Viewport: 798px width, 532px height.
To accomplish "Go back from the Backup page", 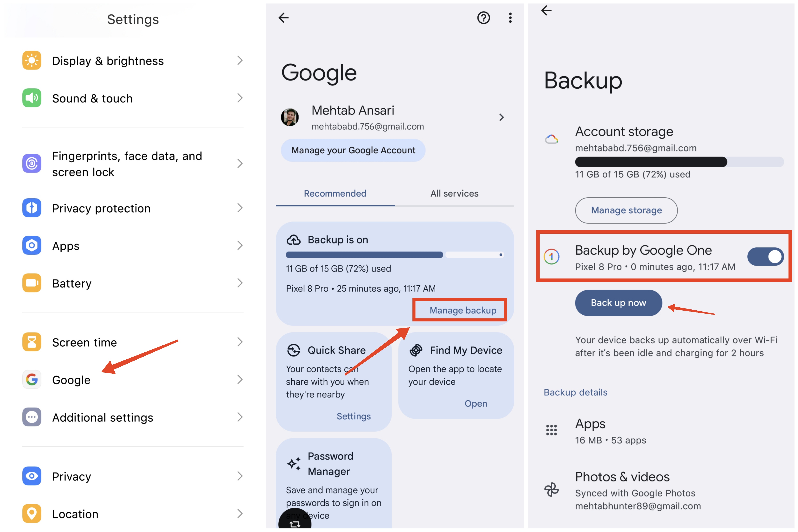I will [546, 10].
